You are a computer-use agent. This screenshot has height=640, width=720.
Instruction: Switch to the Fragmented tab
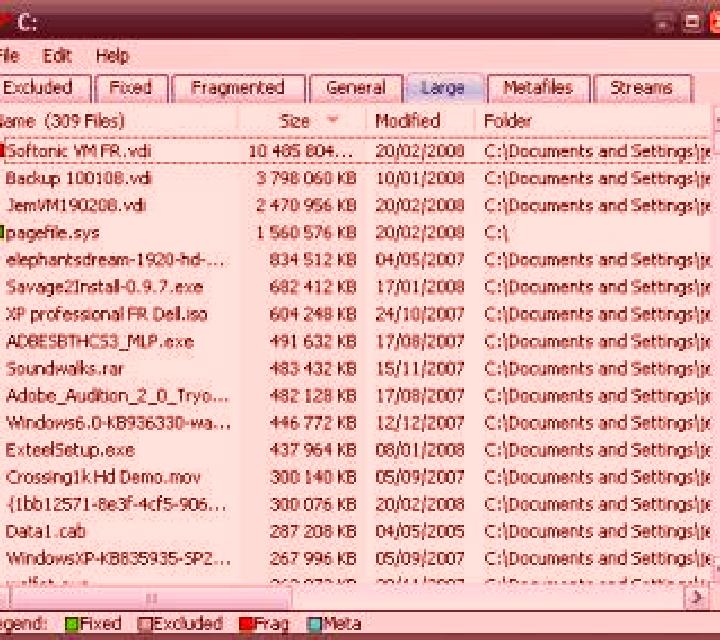point(238,88)
